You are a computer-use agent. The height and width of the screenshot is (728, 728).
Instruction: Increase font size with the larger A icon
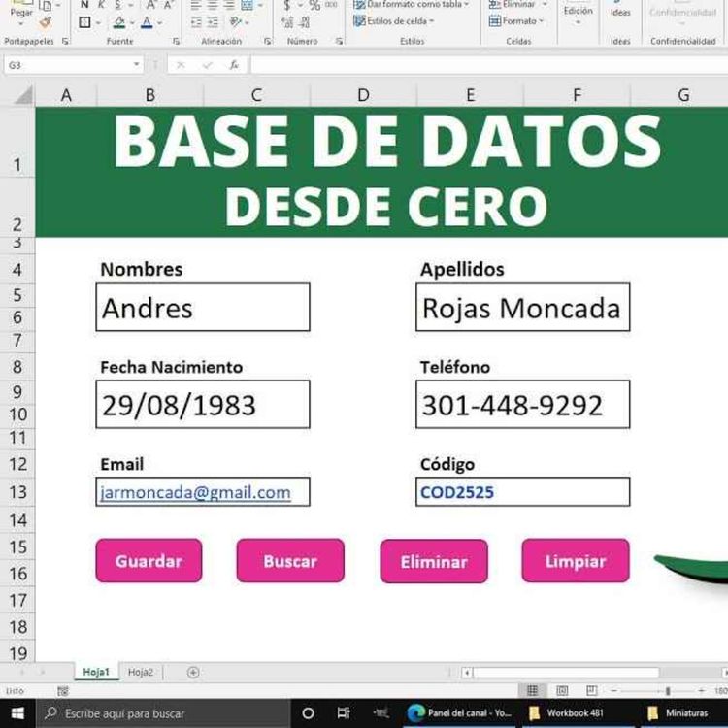(150, 5)
